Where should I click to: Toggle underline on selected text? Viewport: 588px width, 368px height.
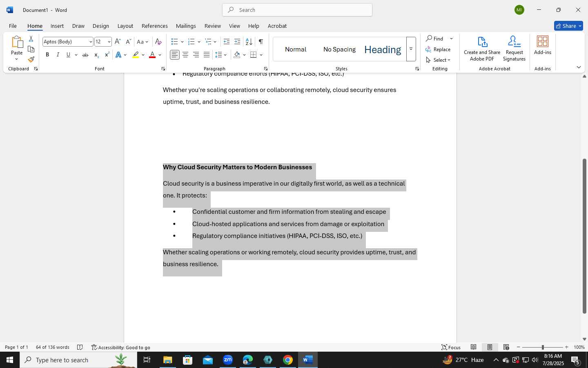point(68,55)
